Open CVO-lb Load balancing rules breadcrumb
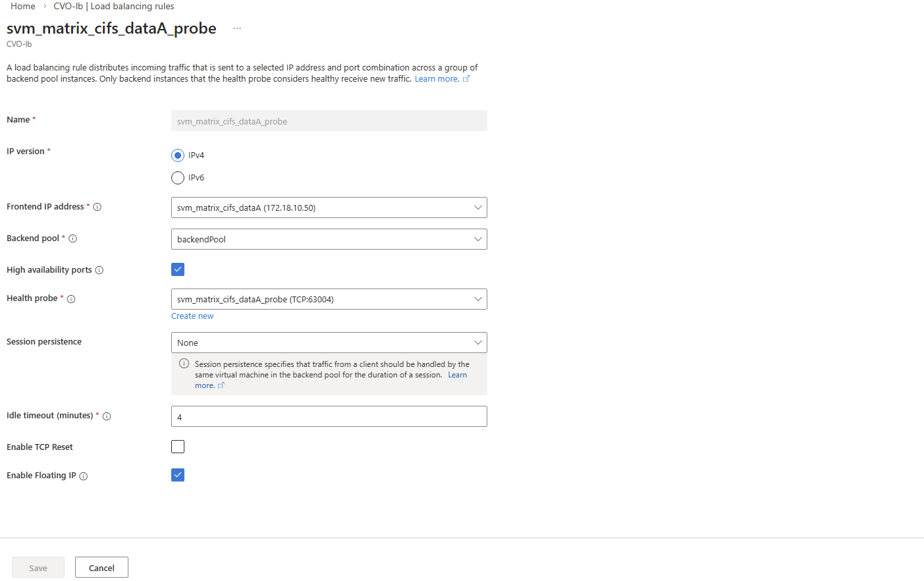The height and width of the screenshot is (581, 924). [x=114, y=6]
